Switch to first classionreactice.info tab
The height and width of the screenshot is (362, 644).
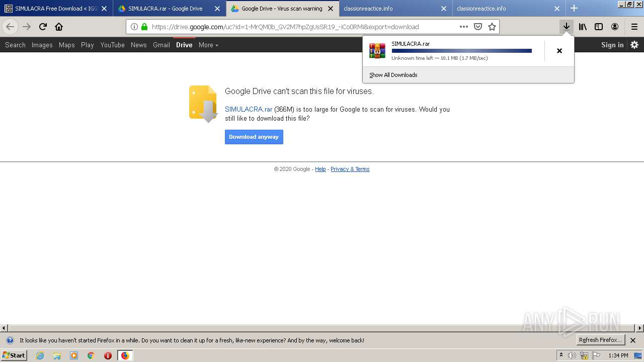(x=395, y=9)
